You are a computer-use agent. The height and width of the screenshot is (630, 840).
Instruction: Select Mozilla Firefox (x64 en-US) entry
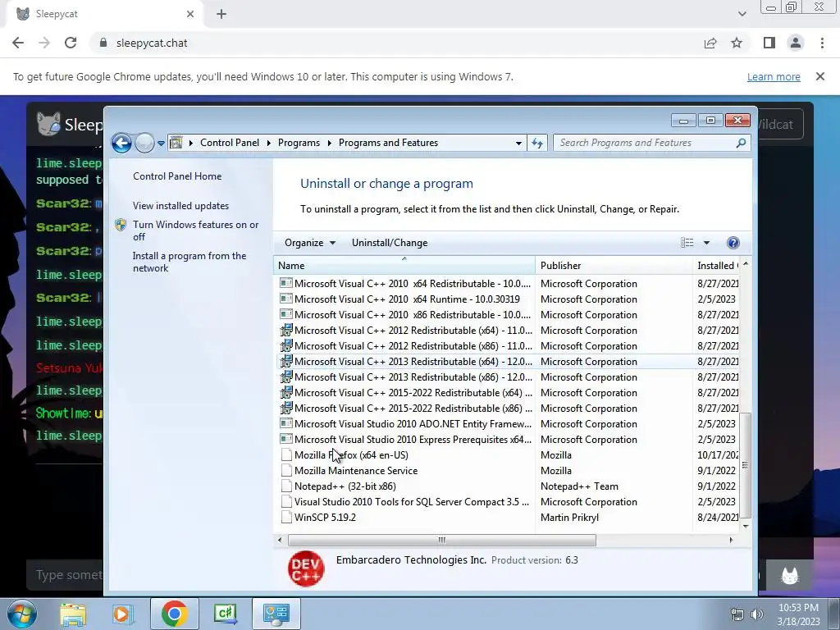(508, 454)
